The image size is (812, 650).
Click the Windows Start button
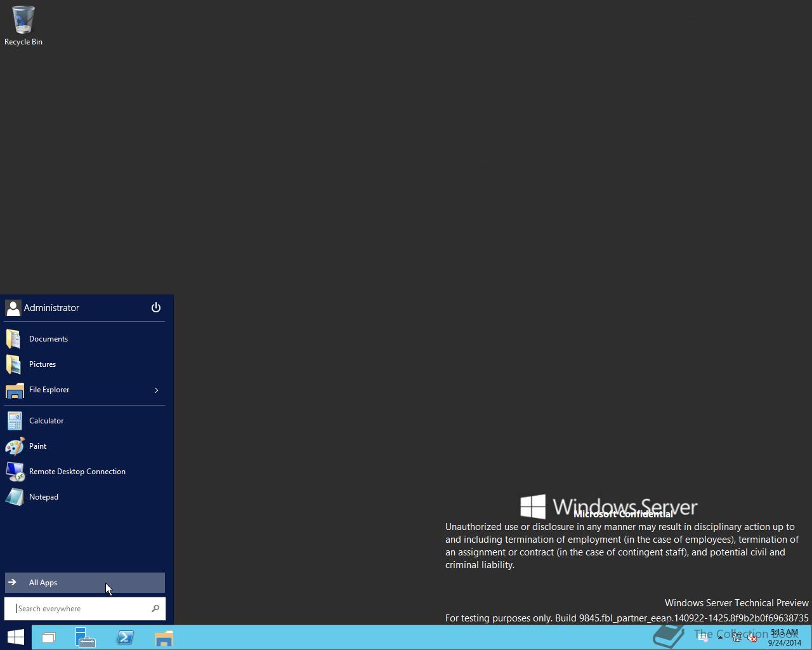click(x=15, y=637)
